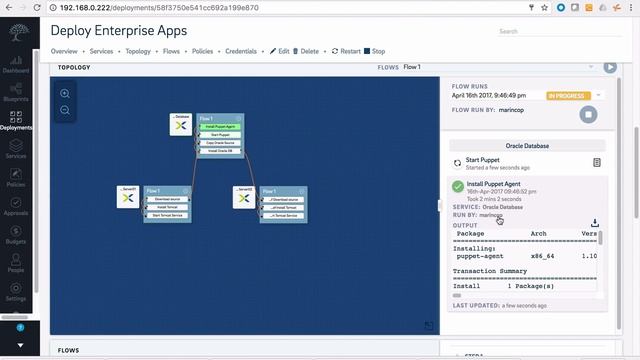Select Server01's Download source step
This screenshot has height=360, width=640.
pos(167,199)
